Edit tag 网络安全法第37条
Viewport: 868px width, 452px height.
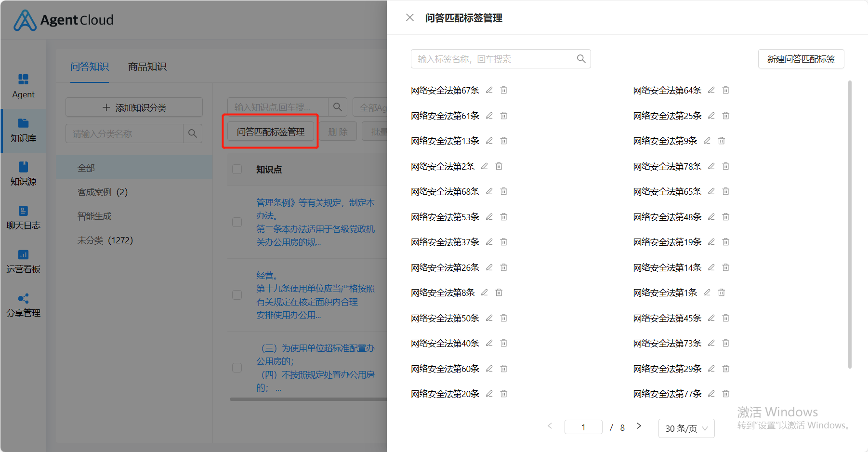489,242
